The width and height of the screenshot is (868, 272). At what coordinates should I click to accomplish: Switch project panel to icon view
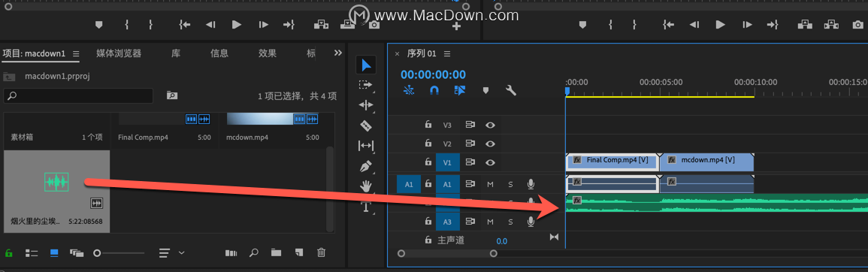point(54,253)
